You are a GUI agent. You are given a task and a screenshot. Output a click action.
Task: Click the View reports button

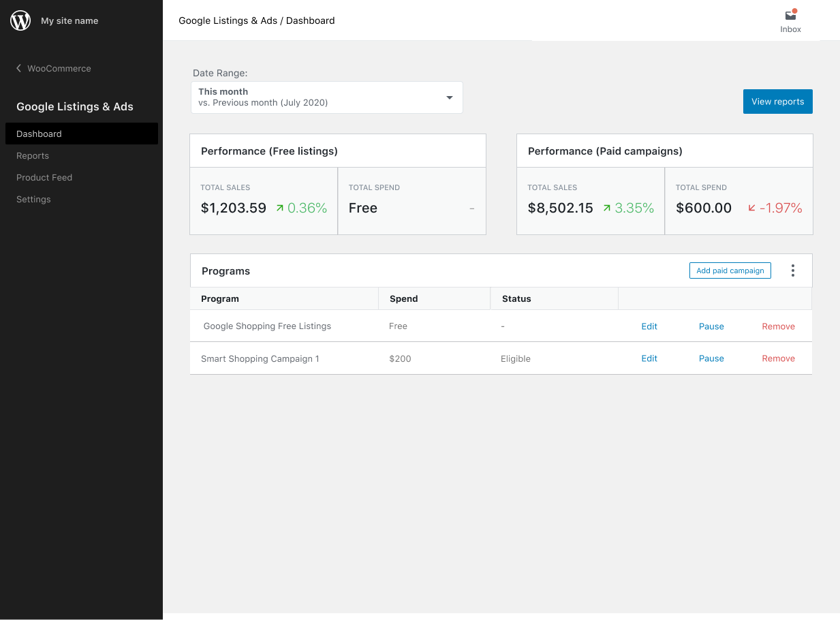click(x=777, y=101)
